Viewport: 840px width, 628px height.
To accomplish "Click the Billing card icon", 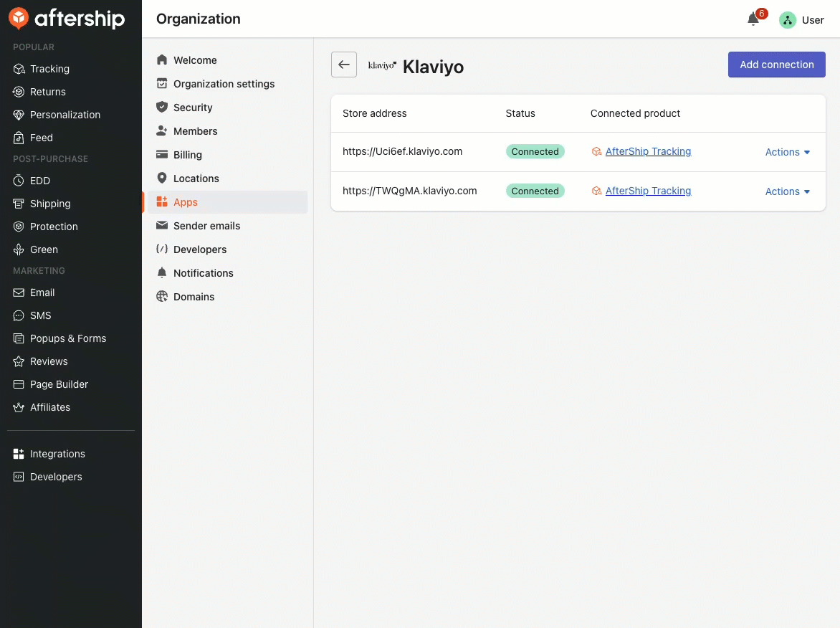I will (162, 154).
